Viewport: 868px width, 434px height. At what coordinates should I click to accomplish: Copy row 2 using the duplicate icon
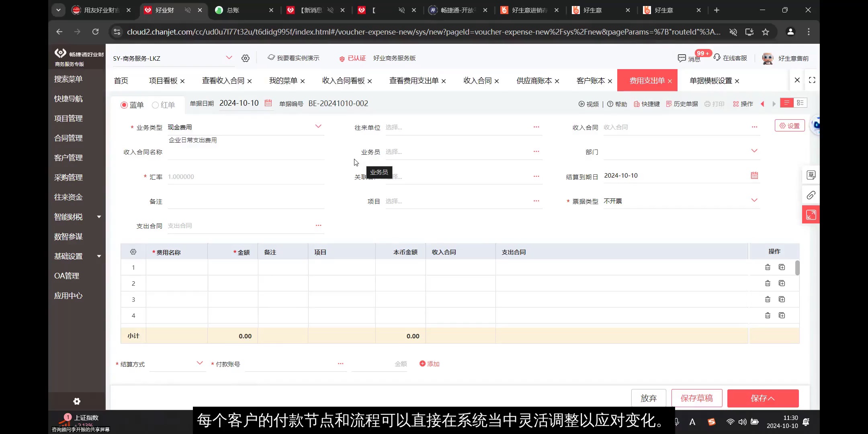coord(782,283)
